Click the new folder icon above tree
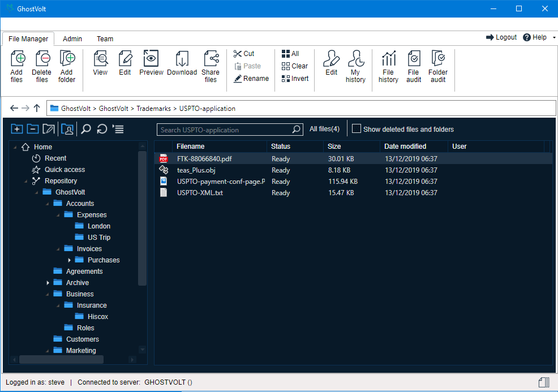The image size is (558, 392). 17,130
